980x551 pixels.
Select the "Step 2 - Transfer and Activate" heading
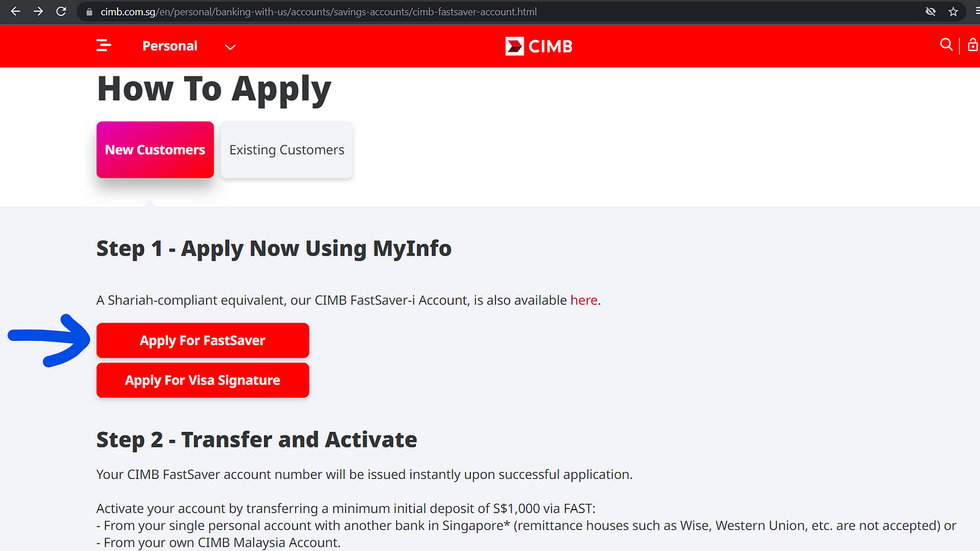point(257,440)
